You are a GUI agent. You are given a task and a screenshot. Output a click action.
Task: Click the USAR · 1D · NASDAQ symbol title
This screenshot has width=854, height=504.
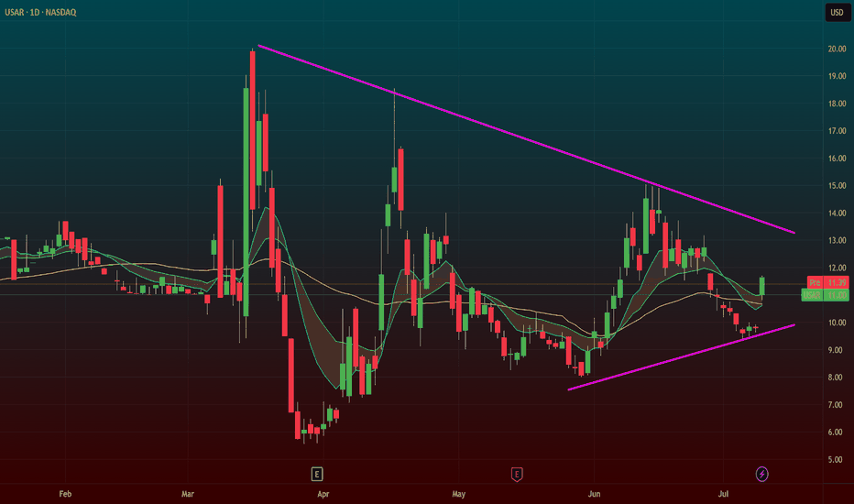tap(40, 12)
